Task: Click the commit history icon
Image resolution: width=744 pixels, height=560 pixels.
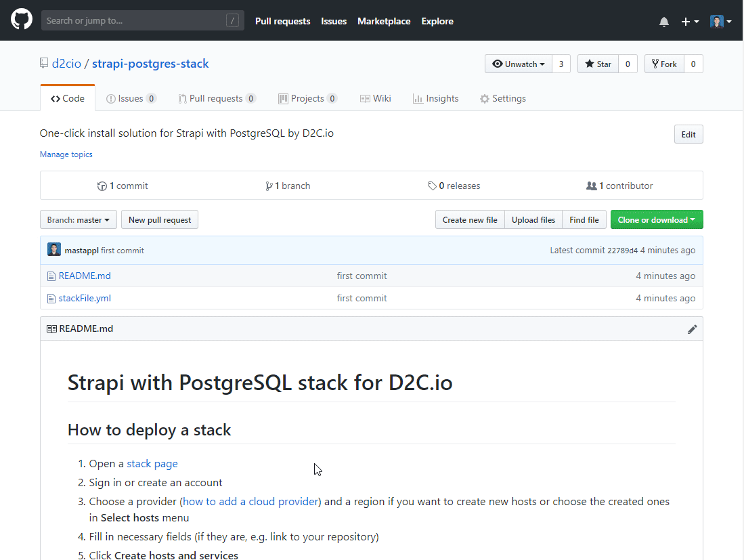Action: pos(102,186)
